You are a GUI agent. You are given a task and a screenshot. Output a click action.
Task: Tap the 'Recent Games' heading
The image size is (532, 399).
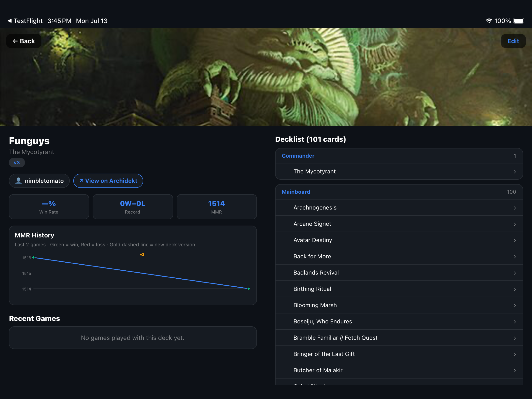34,319
